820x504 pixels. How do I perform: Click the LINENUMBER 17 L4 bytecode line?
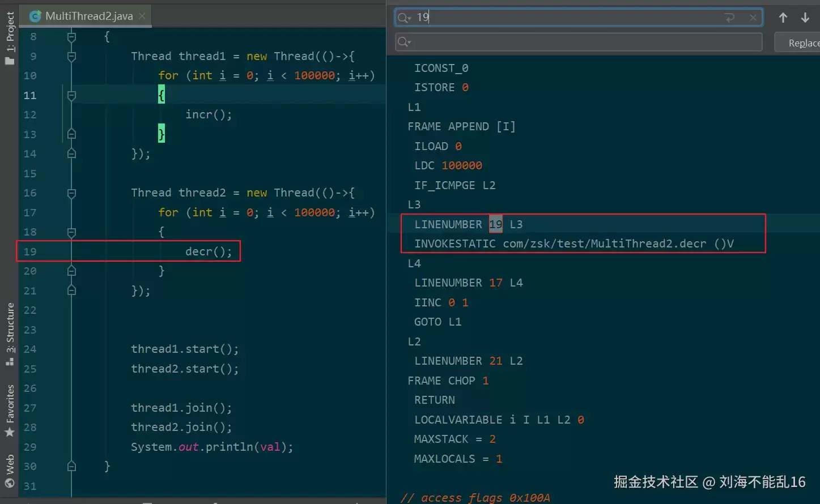[x=468, y=283]
